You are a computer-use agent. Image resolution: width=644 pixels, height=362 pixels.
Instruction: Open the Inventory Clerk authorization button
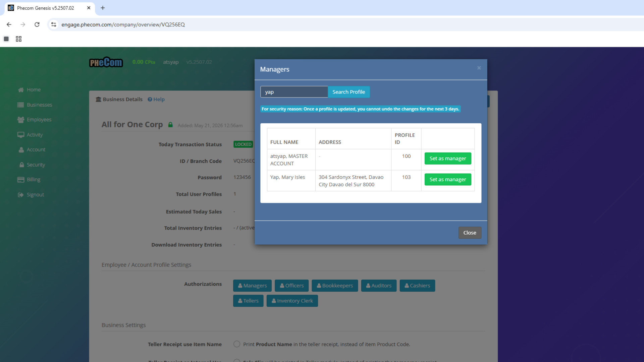click(292, 301)
